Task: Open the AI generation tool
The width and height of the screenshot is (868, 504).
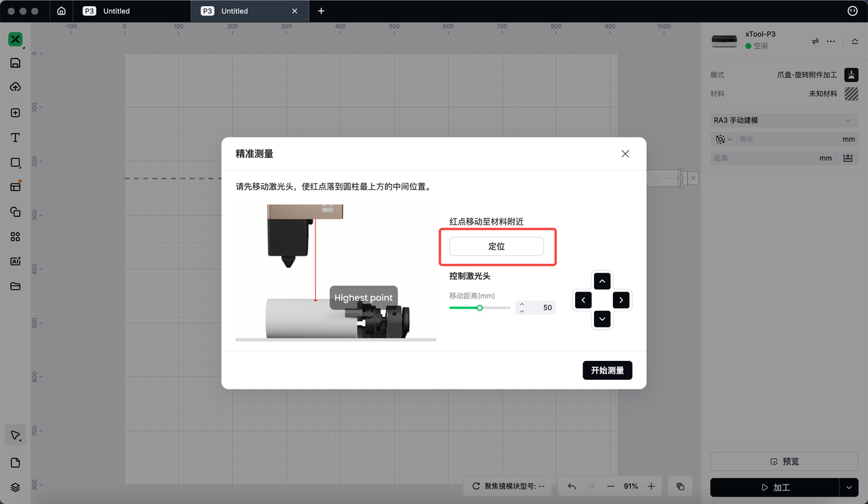Action: (15, 261)
